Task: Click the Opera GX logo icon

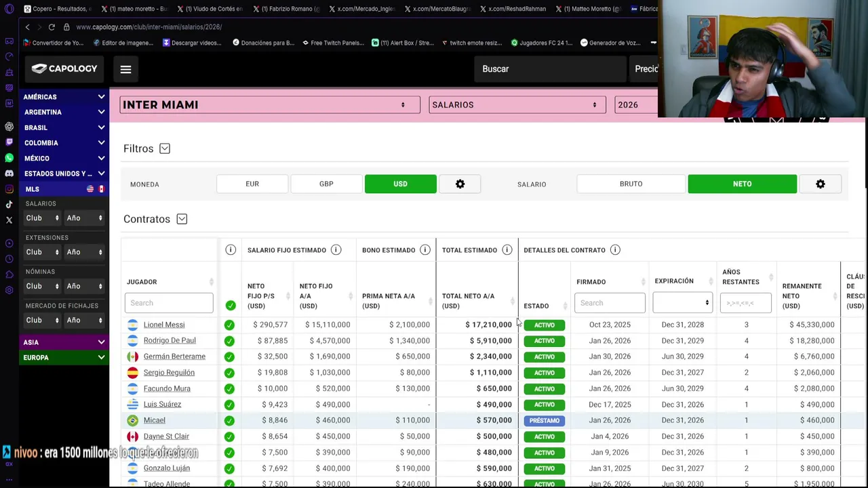Action: coord(9,9)
